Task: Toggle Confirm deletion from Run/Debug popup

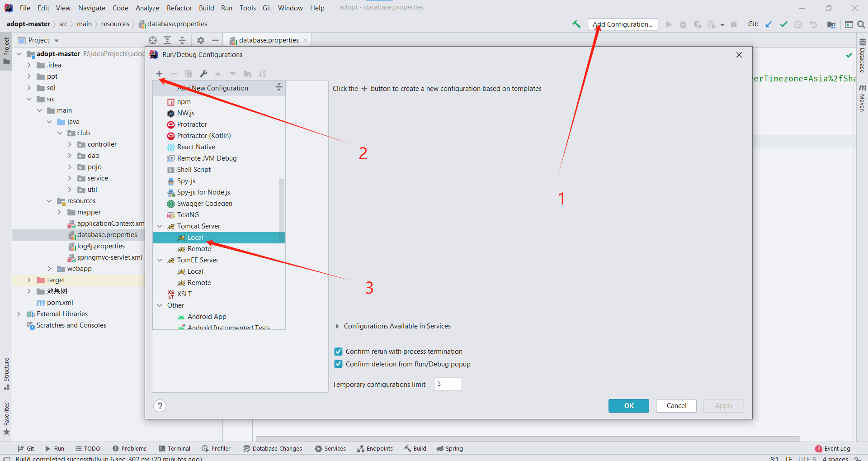Action: point(338,364)
